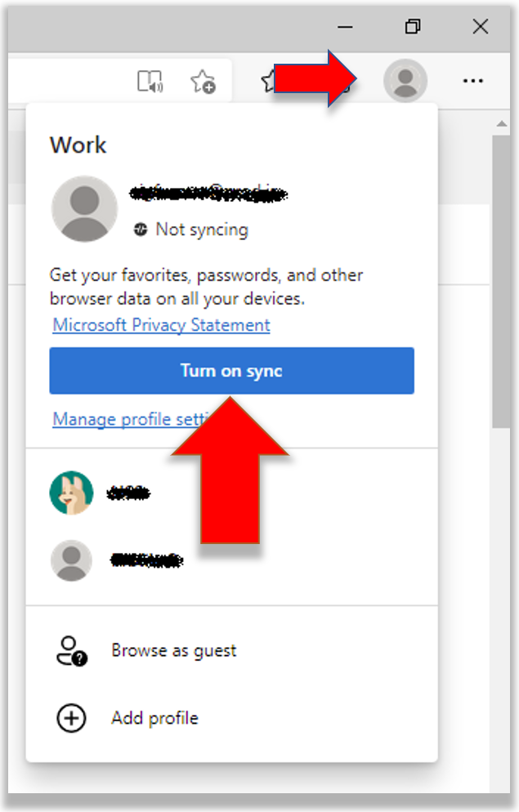Click the scrollbar up arrow

[x=501, y=124]
